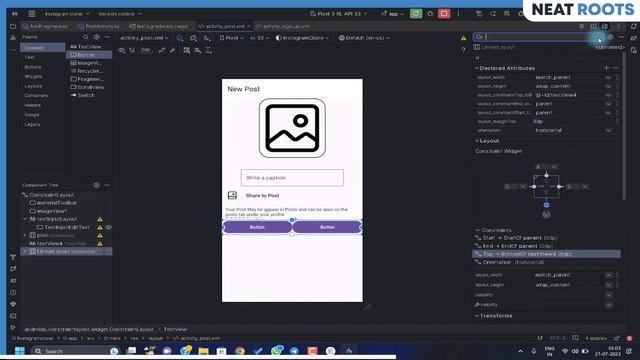Expand the post tree node
Screen dimensions: 640x360
pyautogui.click(x=25, y=236)
